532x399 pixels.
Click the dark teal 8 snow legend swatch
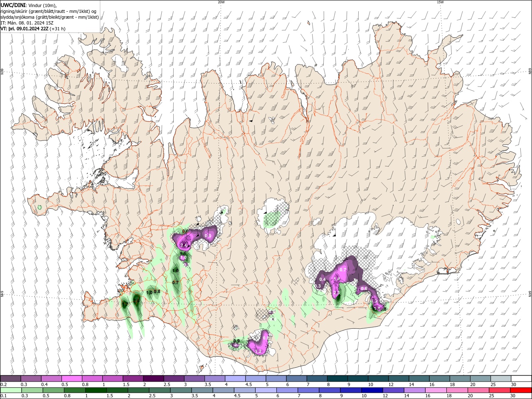(x=337, y=379)
